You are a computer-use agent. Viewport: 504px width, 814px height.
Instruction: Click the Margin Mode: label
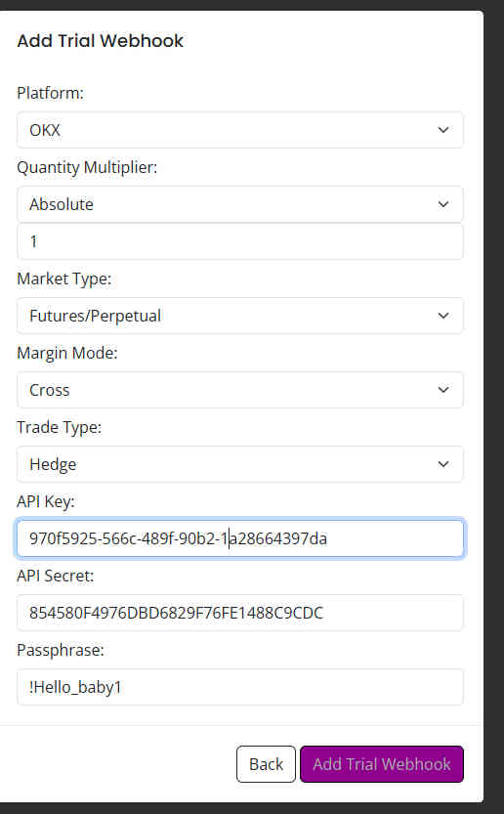tap(67, 353)
